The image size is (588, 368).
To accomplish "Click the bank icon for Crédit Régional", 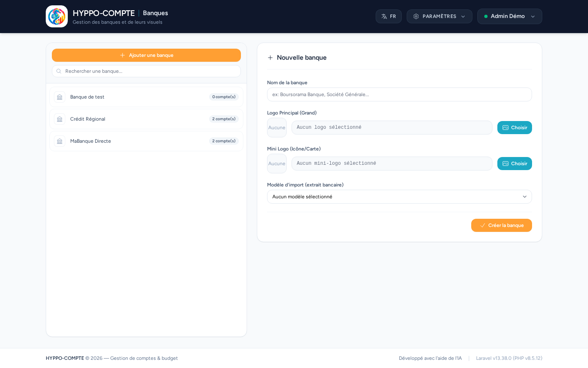I will pos(60,119).
